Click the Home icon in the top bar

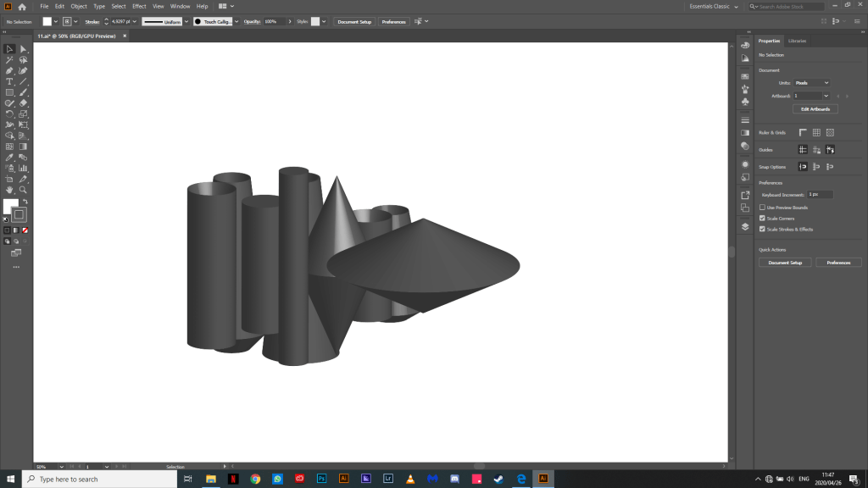22,6
